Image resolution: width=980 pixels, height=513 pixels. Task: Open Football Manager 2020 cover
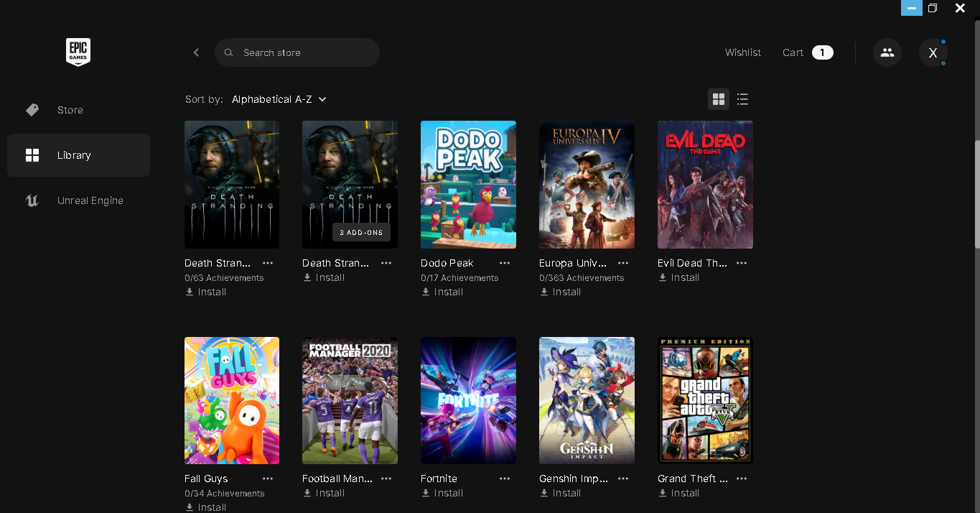(350, 400)
